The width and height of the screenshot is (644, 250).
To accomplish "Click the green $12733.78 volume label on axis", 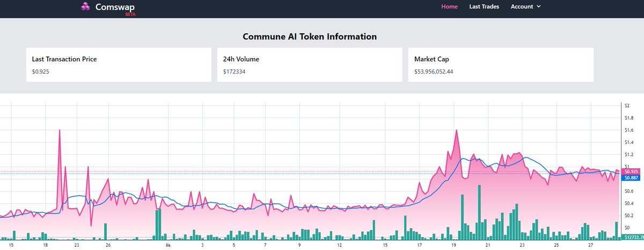I will [633, 237].
